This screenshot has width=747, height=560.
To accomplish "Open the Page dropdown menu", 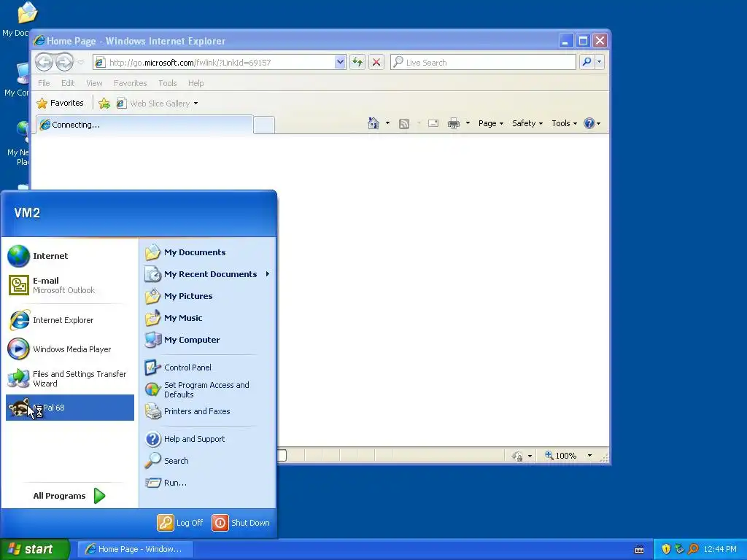I will [491, 123].
